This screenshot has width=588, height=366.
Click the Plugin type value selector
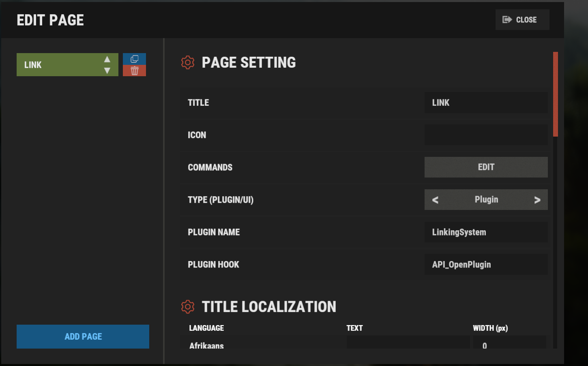point(486,200)
